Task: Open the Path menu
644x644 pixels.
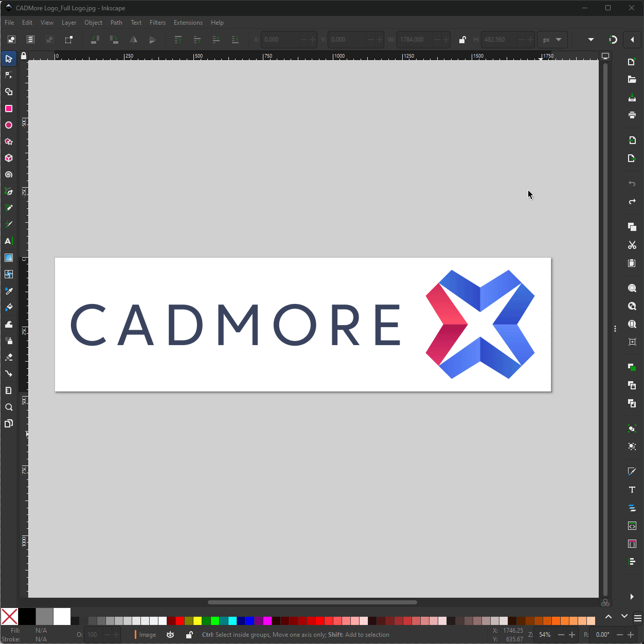Action: 116,22
